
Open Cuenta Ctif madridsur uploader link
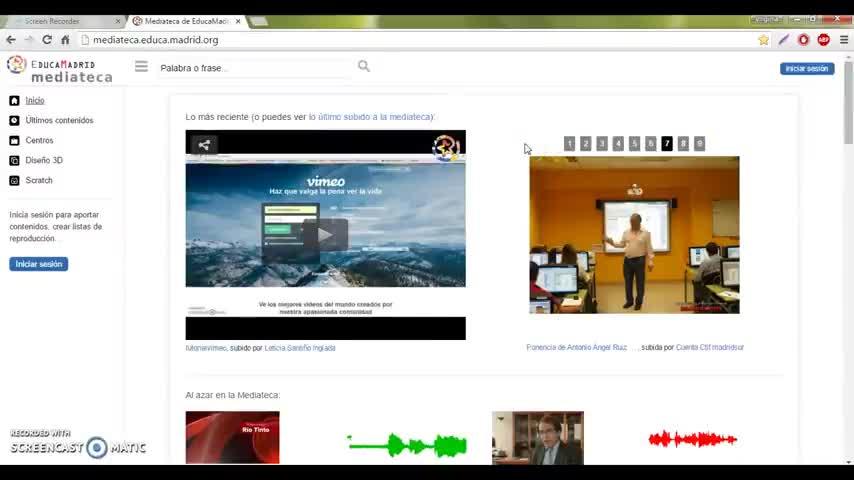(x=710, y=348)
